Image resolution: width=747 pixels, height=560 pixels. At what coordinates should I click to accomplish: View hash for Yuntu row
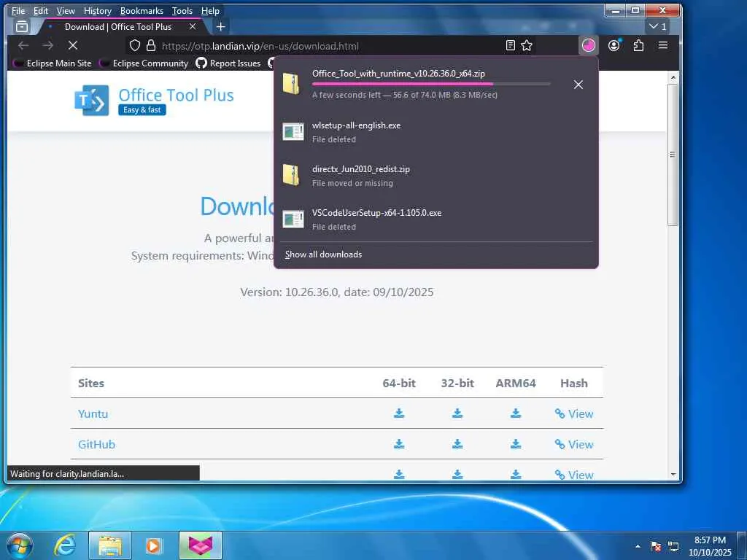(574, 414)
